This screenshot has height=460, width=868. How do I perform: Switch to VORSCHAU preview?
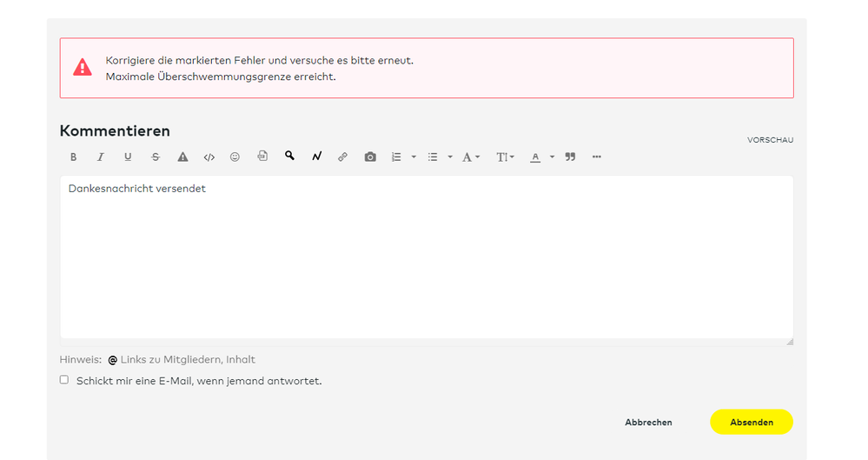point(770,140)
